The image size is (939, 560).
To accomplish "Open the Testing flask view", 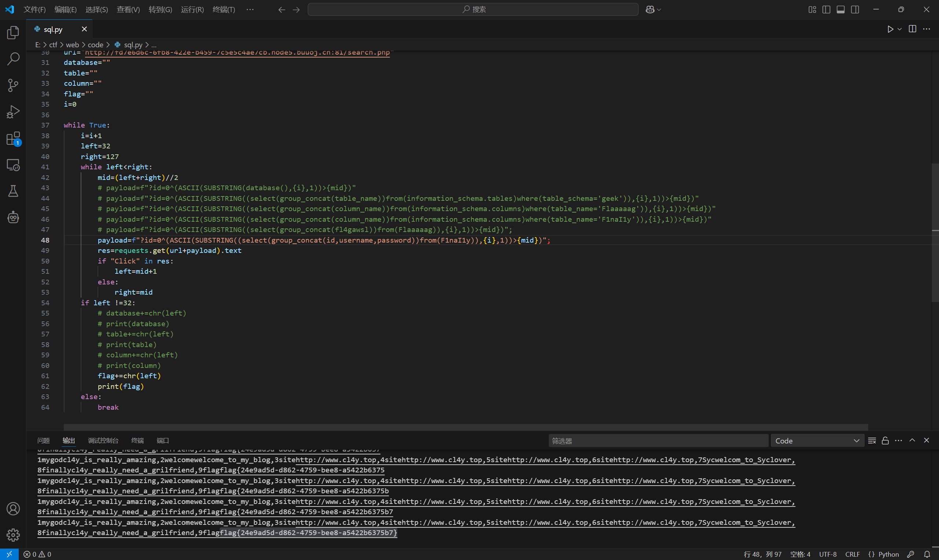I will (x=13, y=191).
